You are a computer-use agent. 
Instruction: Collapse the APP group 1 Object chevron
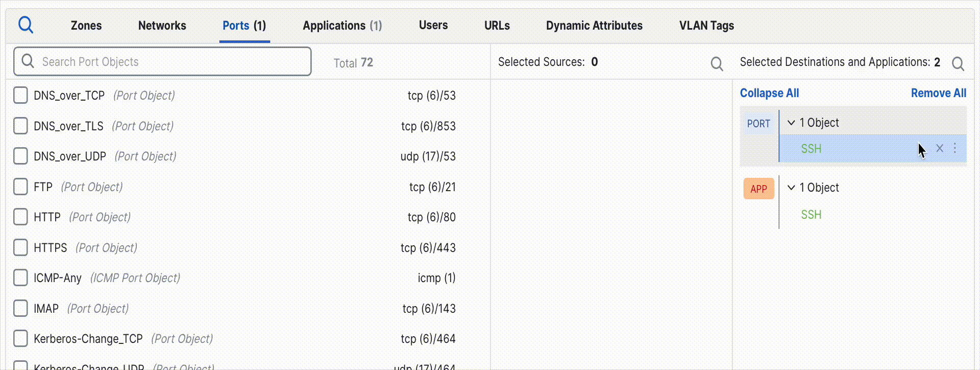(791, 188)
